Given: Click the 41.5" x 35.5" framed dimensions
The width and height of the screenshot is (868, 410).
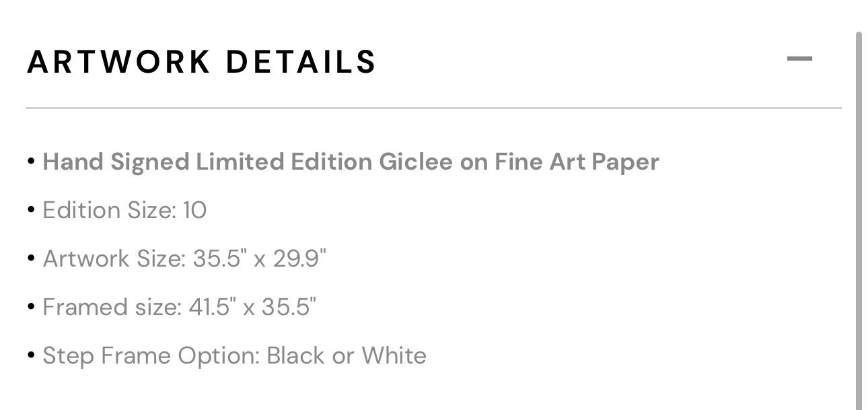Looking at the screenshot, I should 252,307.
